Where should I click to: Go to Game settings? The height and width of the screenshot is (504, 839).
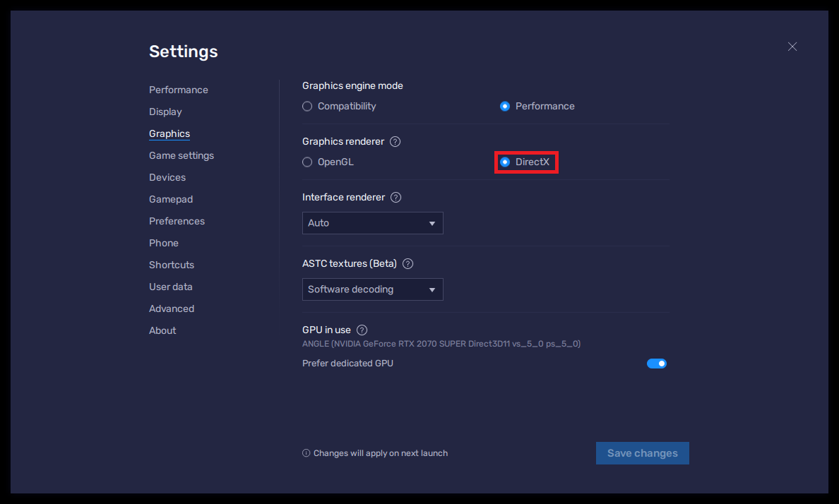[x=182, y=155]
